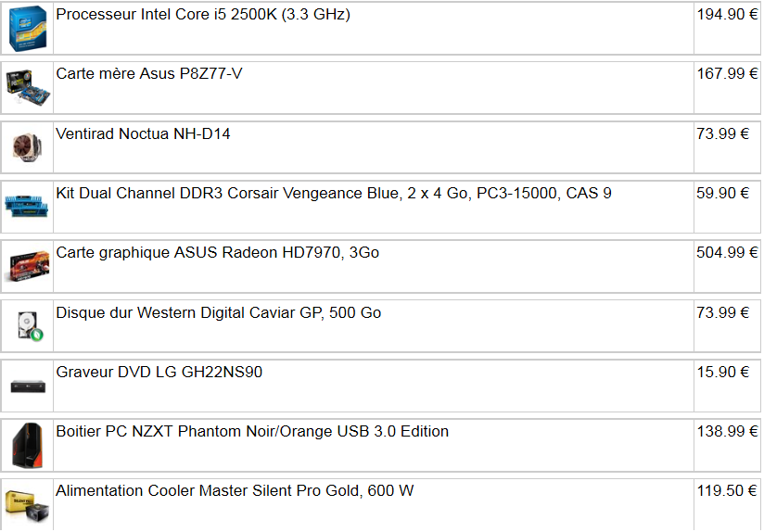Viewport: 764px width, 532px height.
Task: Select the Processeur Intel Core i5 2500K text
Action: 203,15
